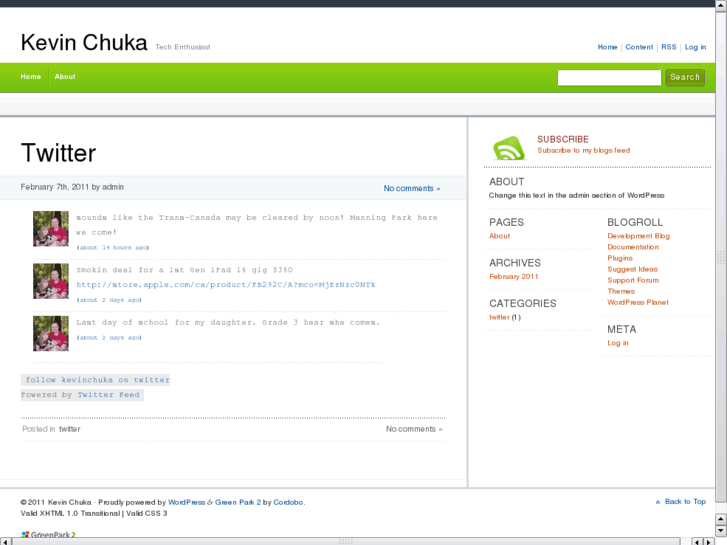Screen dimensions: 727x545
Task: Open WordPress Planet blogroll link
Action: pyautogui.click(x=638, y=302)
